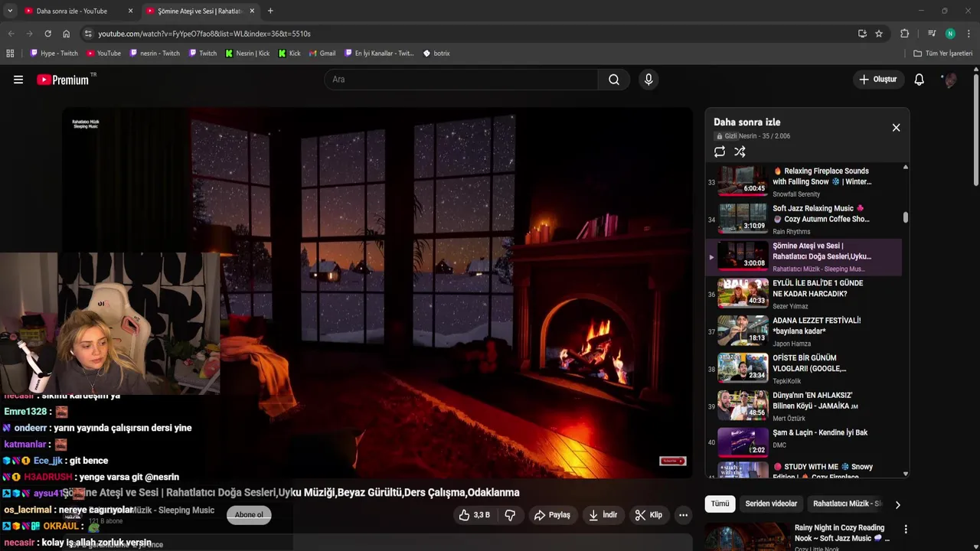The width and height of the screenshot is (980, 551).
Task: Select the Rahatlatıcı Müzik chip
Action: pos(848,504)
